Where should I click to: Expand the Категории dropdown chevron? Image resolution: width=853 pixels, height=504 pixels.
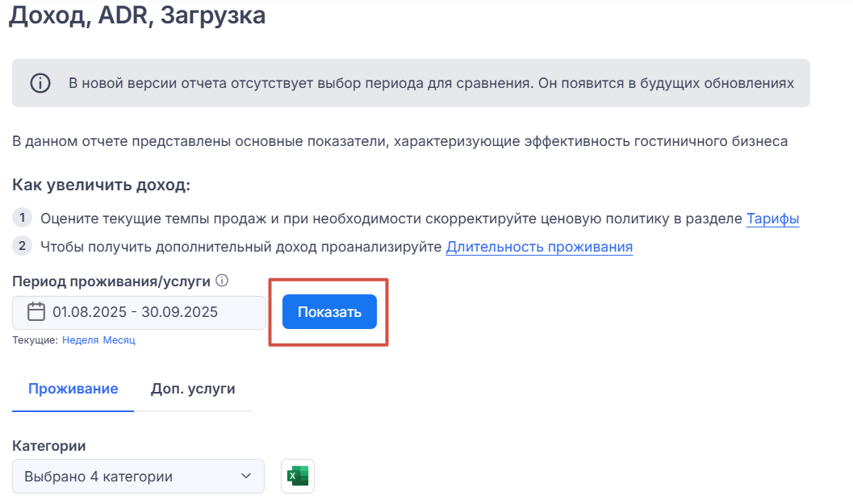(x=247, y=476)
